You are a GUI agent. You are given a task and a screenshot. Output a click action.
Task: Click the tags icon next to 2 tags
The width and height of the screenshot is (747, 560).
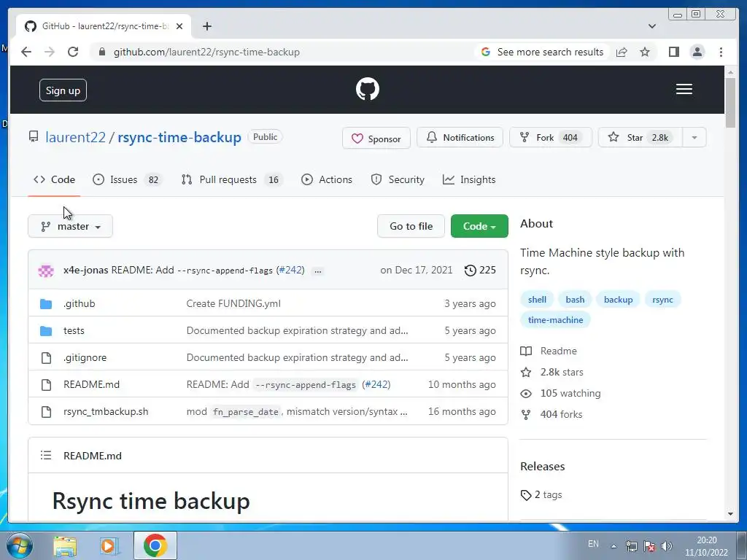(525, 495)
